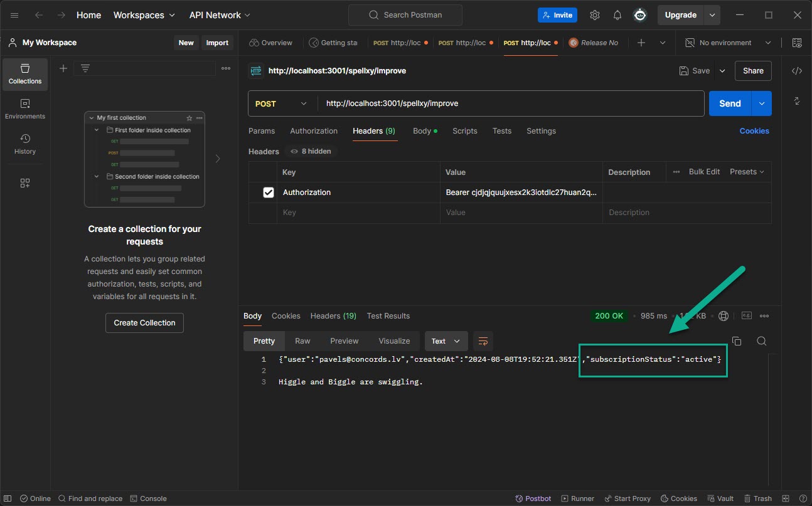Uncheck the Authorization header checkbox
This screenshot has width=812, height=506.
[x=269, y=192]
